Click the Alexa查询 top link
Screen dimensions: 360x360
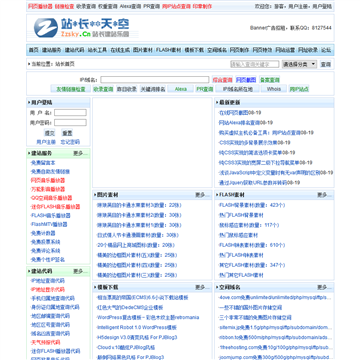pyautogui.click(x=131, y=6)
